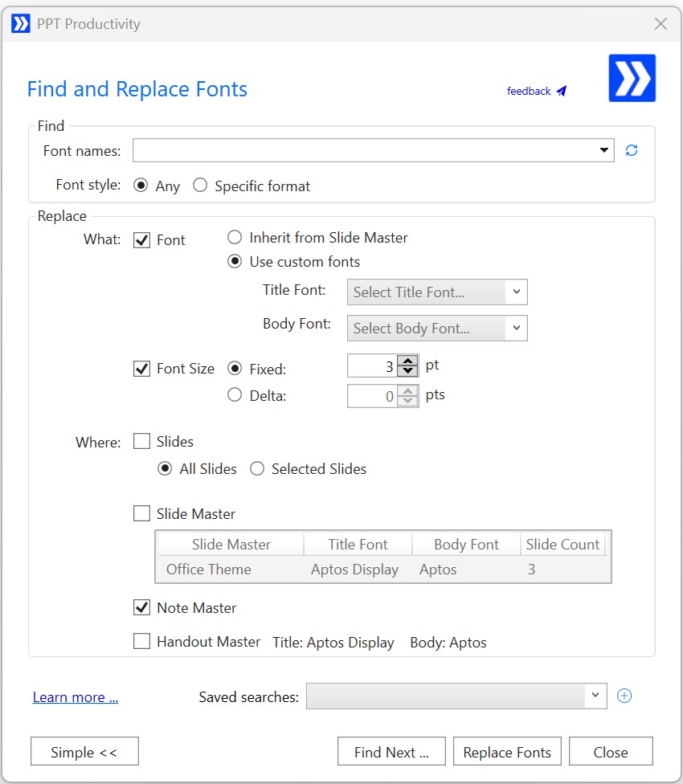The height and width of the screenshot is (784, 683).
Task: Click the Replace Fonts button
Action: [x=507, y=751]
